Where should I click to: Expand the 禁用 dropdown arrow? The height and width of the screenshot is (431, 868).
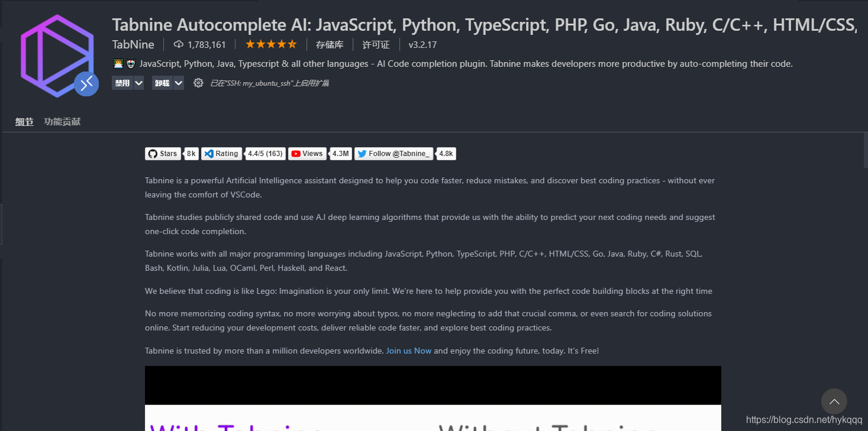point(138,83)
